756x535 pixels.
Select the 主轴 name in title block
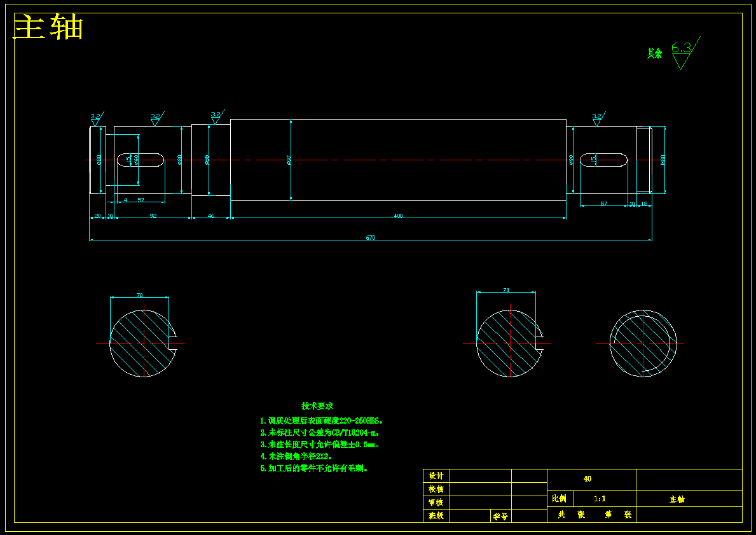point(677,499)
